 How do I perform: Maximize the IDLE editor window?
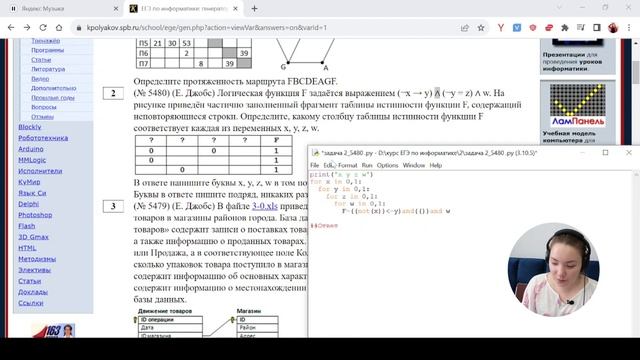pyautogui.click(x=605, y=153)
